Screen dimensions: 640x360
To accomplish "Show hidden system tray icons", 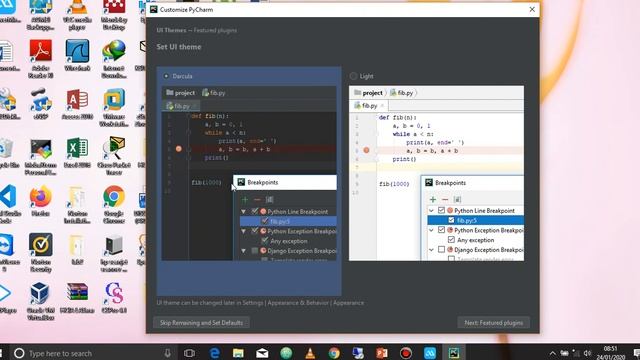I will point(552,353).
